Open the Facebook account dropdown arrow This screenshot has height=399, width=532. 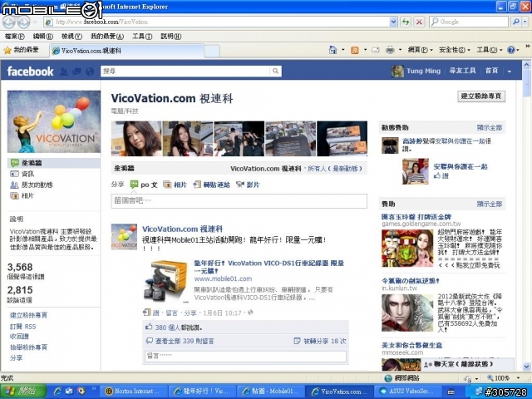510,71
